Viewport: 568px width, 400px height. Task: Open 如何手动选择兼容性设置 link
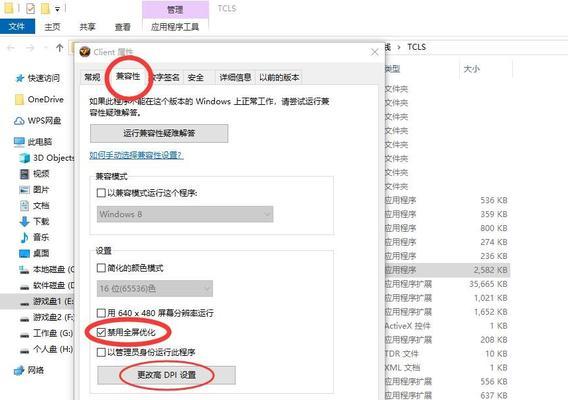136,155
